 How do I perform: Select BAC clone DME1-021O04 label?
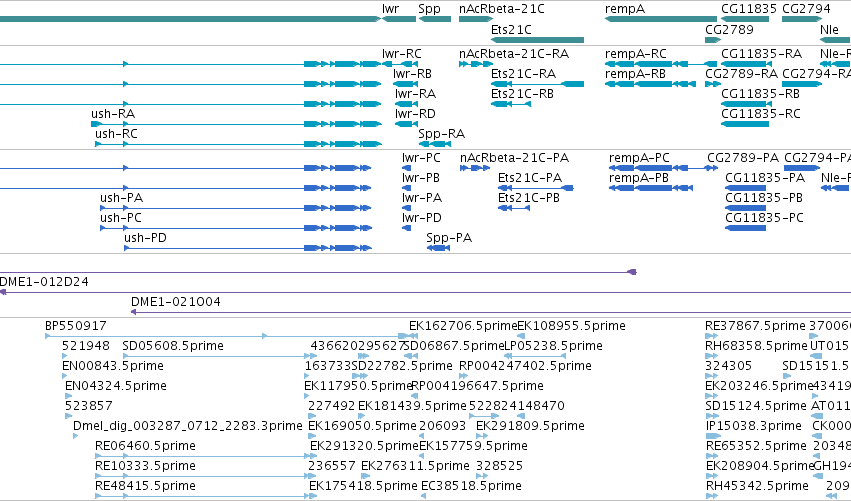(x=176, y=302)
